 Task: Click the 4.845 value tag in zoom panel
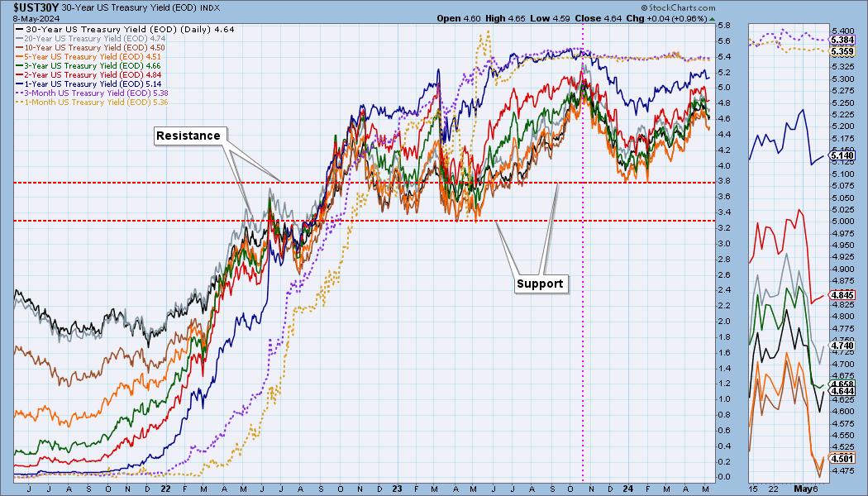[842, 296]
